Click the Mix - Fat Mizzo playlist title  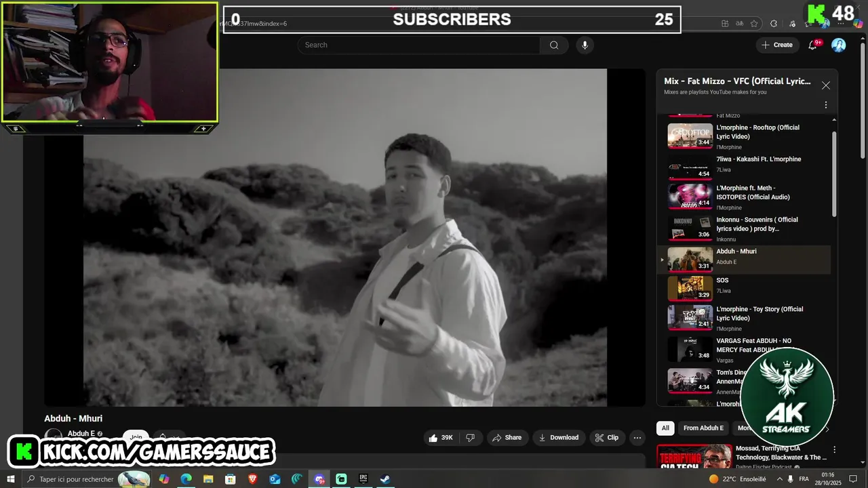(737, 81)
